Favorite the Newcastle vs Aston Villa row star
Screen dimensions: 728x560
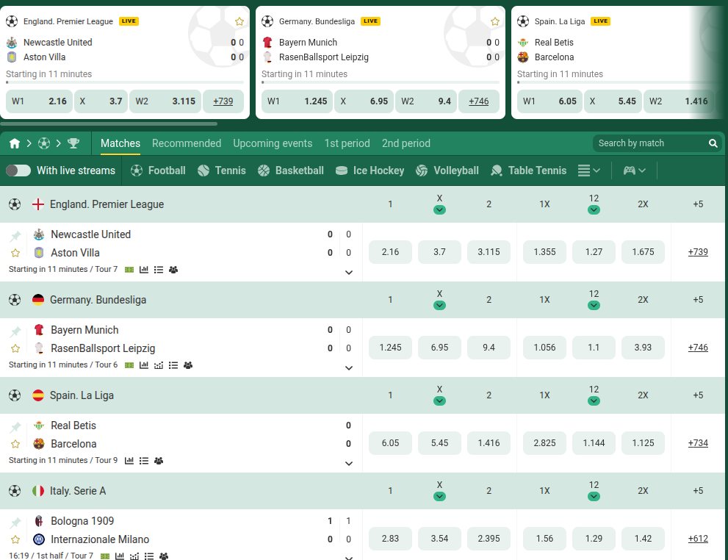(15, 253)
